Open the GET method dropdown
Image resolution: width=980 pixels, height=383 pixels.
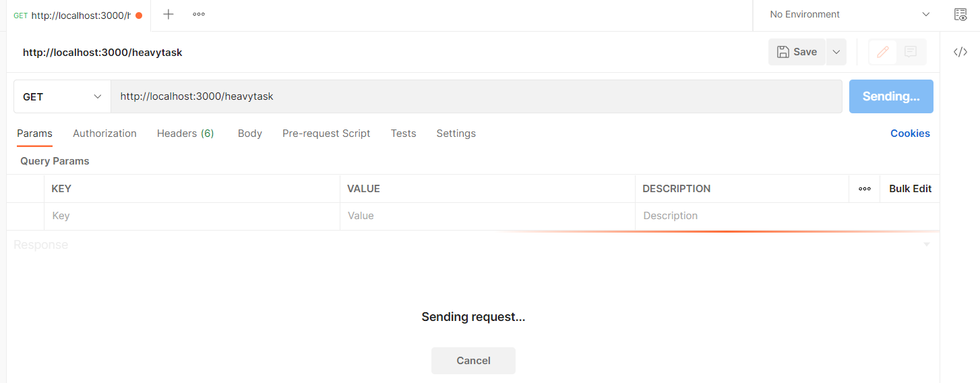coord(62,96)
